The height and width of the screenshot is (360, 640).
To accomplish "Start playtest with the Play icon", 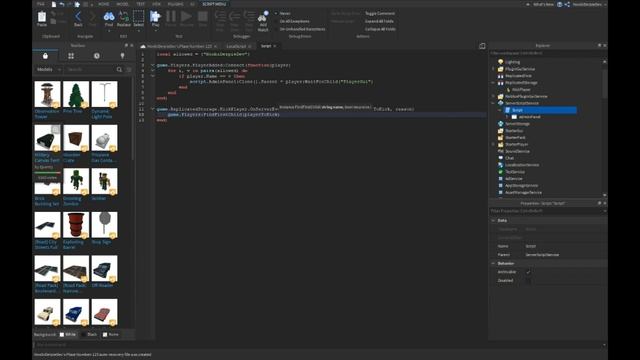I will tap(155, 17).
